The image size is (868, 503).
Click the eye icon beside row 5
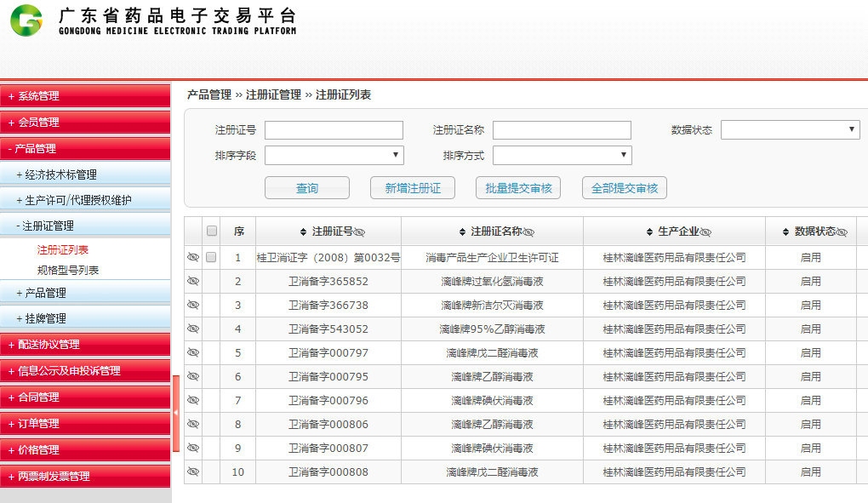[193, 352]
